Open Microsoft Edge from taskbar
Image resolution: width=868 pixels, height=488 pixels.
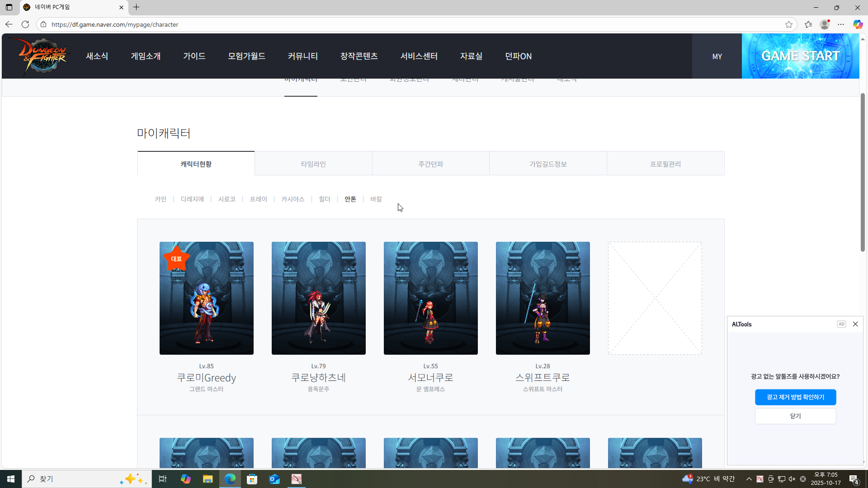click(230, 479)
